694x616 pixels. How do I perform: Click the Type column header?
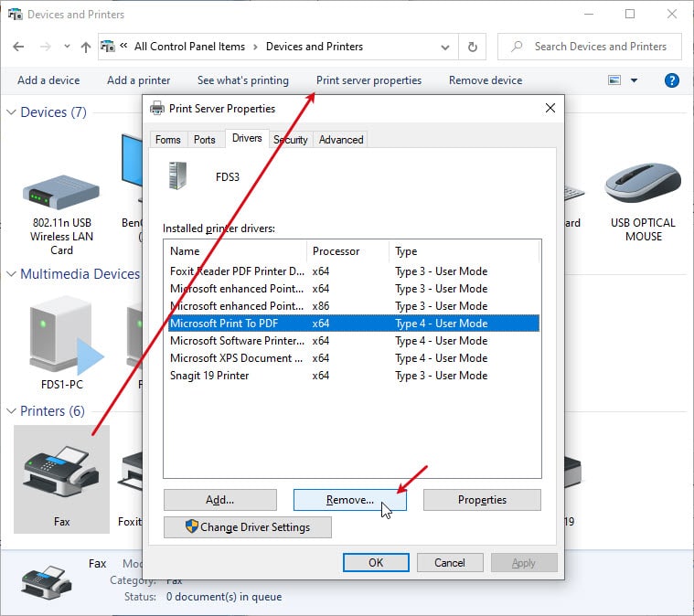point(464,251)
